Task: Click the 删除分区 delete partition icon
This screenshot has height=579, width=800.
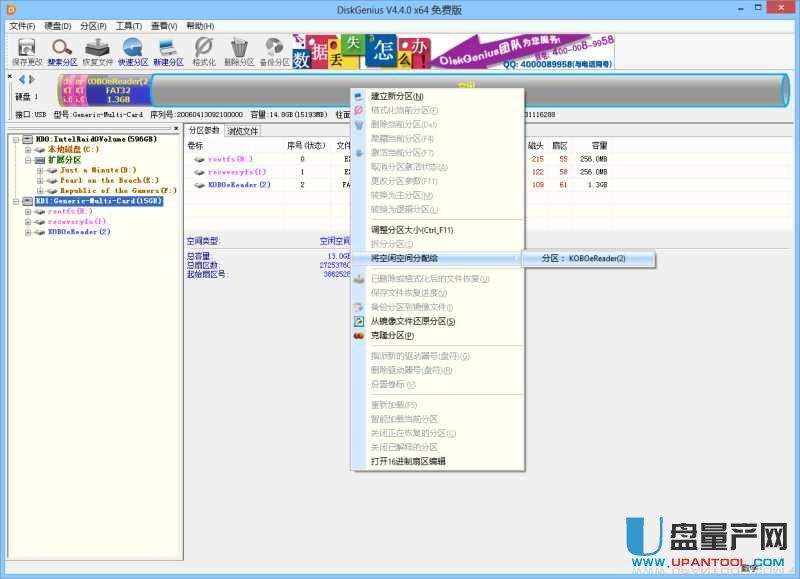Action: 238,52
